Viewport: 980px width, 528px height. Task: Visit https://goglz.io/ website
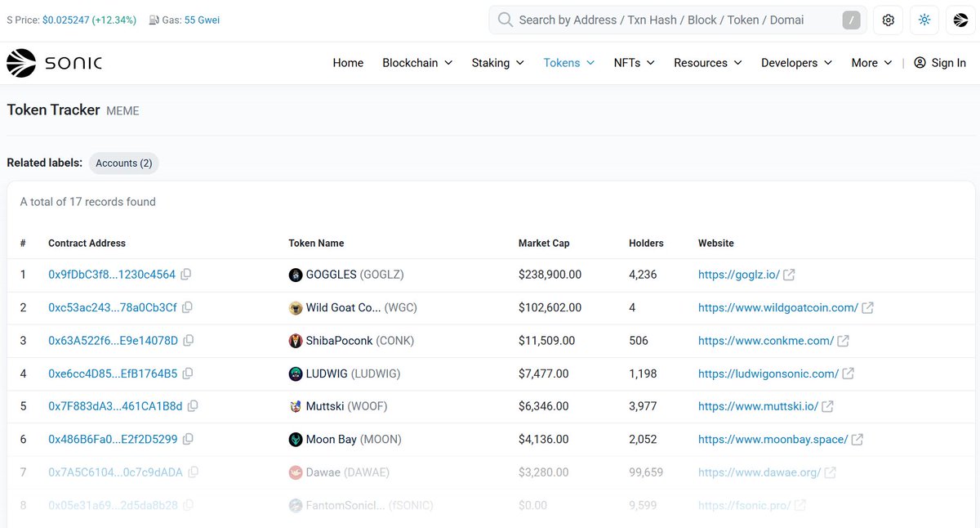pyautogui.click(x=739, y=275)
